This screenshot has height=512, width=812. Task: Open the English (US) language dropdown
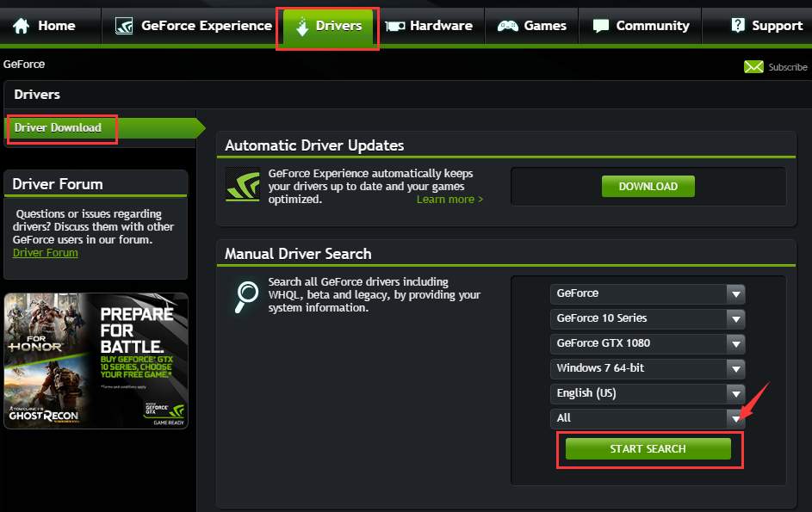click(648, 393)
